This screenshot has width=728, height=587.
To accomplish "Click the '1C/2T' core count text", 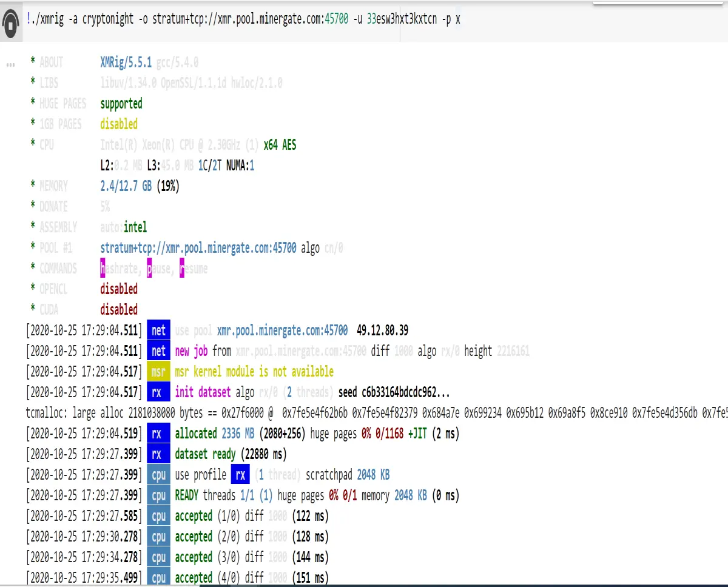I will tap(211, 165).
